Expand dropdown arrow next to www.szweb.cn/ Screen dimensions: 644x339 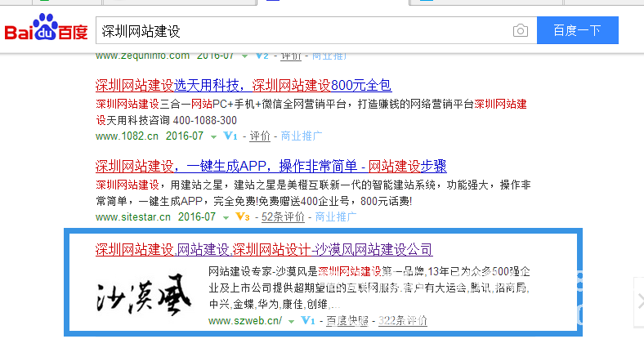291,322
